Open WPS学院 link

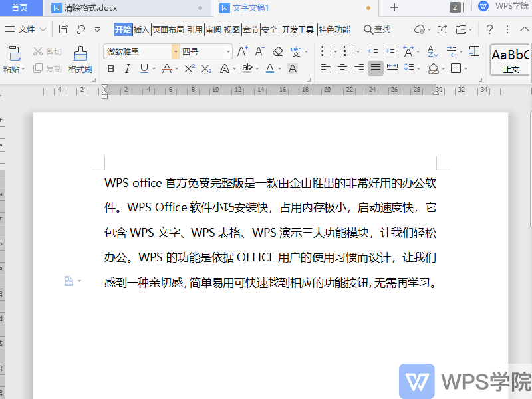503,6
